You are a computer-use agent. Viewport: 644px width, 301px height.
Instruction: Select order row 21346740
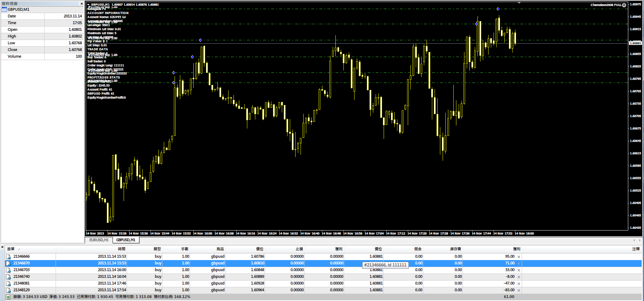[323, 277]
